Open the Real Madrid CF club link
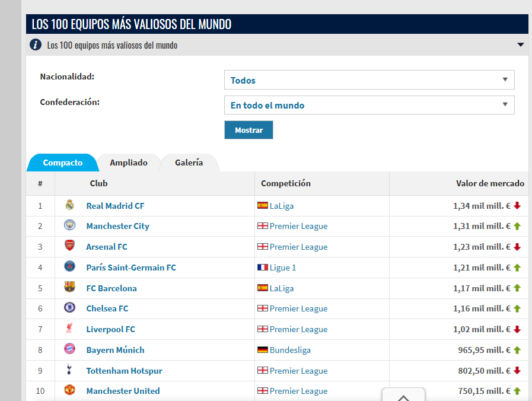532x401 pixels. [116, 206]
